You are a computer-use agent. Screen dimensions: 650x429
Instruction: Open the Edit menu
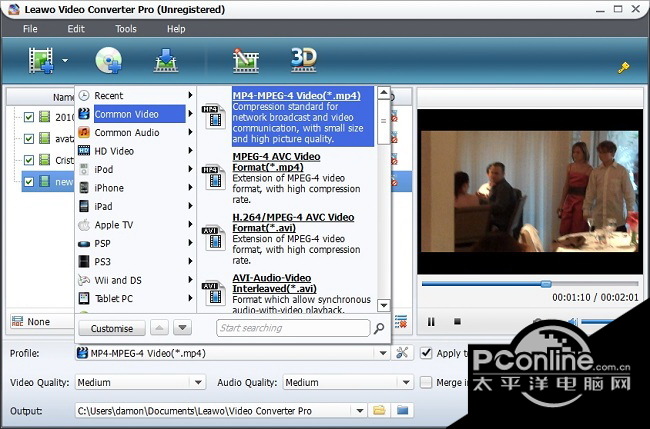tap(76, 29)
